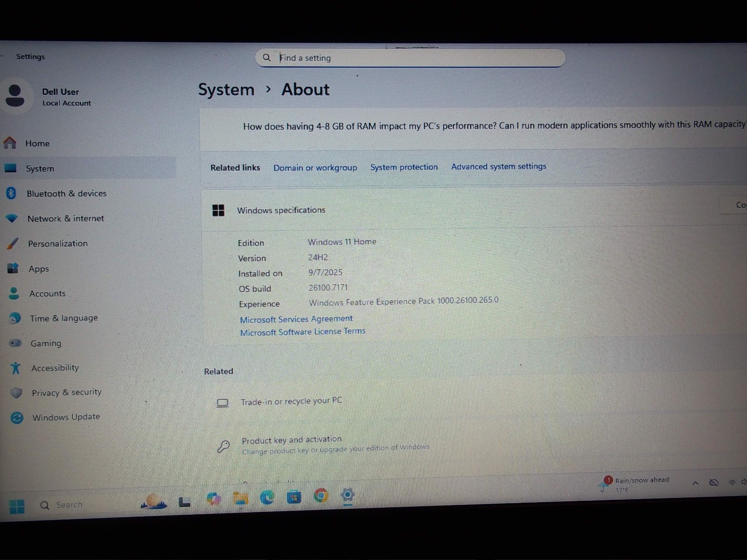This screenshot has height=560, width=747.
Task: Click System in the breadcrumb
Action: pos(226,89)
